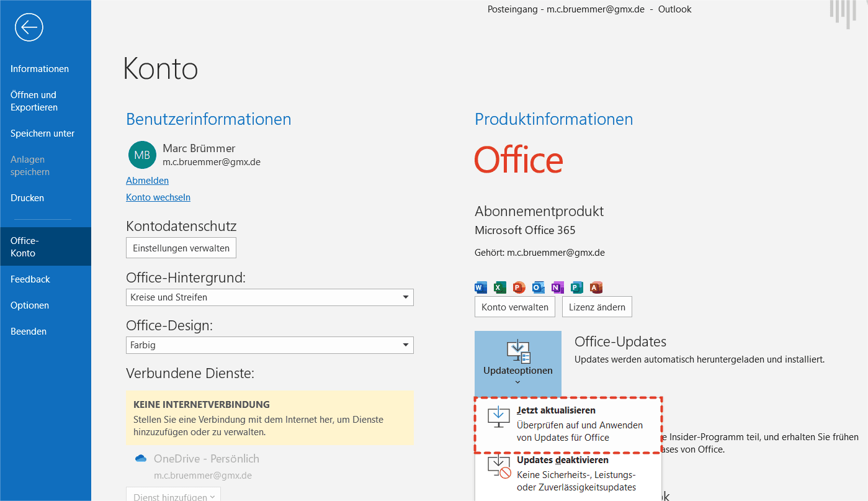
Task: Click the Microsoft Office 365 product name
Action: (x=525, y=230)
